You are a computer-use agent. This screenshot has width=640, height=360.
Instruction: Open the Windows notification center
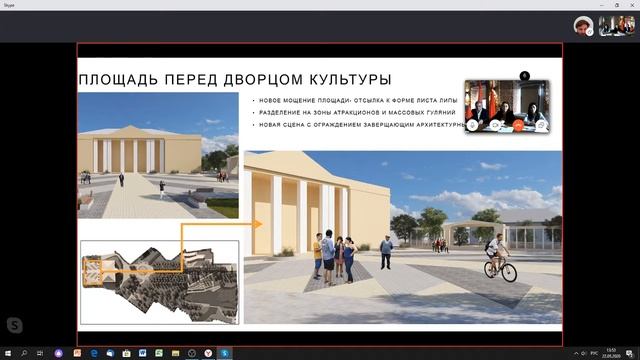point(630,353)
